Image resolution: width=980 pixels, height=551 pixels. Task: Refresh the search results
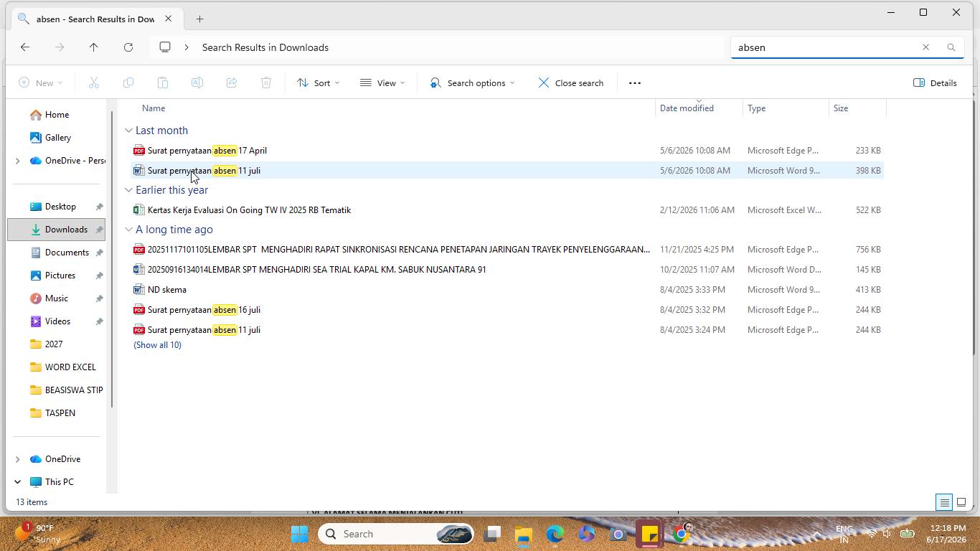(128, 47)
